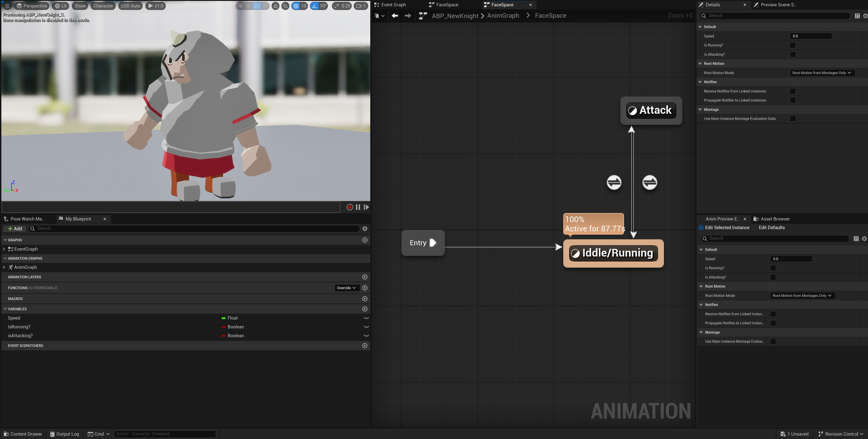Image resolution: width=868 pixels, height=439 pixels.
Task: Navigate forward in graph history
Action: [408, 15]
